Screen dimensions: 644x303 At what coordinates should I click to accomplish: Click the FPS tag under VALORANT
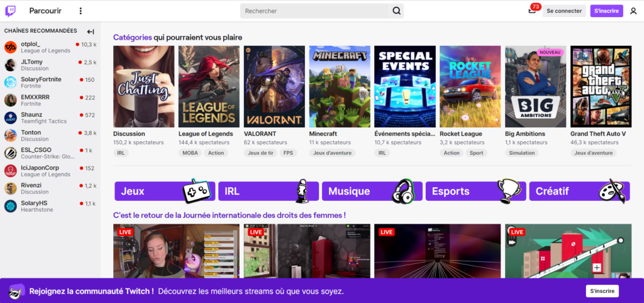click(289, 153)
